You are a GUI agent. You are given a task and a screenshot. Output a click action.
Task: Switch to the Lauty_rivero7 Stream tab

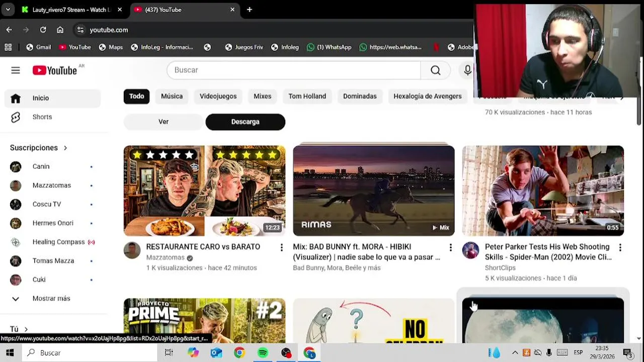coord(65,10)
